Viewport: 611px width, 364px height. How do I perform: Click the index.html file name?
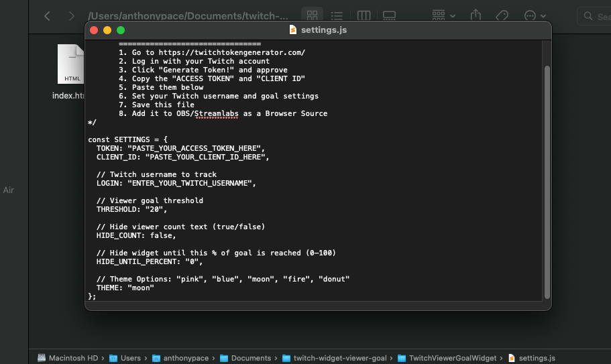pos(68,95)
